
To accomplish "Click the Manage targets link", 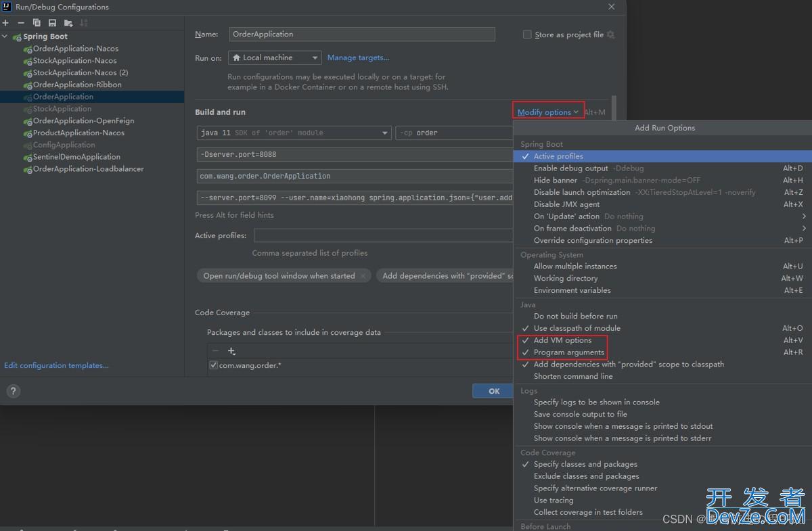I will pos(358,58).
